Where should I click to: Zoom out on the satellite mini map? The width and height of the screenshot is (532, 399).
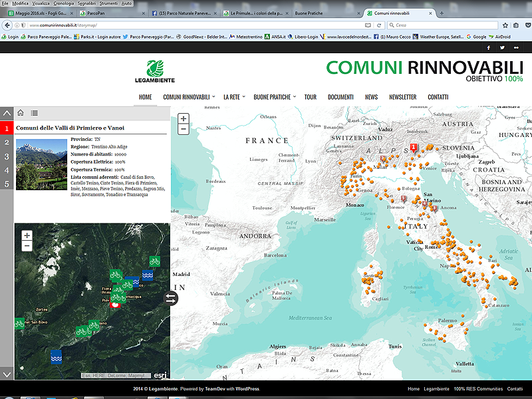pos(27,246)
